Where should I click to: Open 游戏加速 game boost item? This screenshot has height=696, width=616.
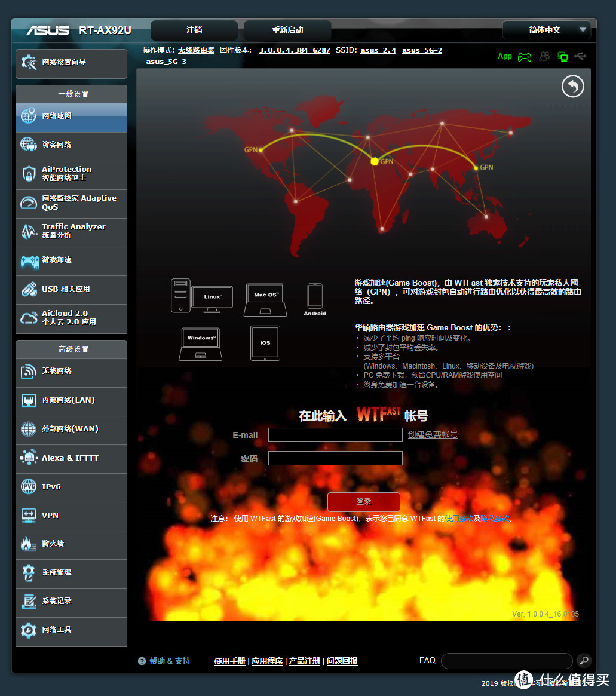point(72,262)
